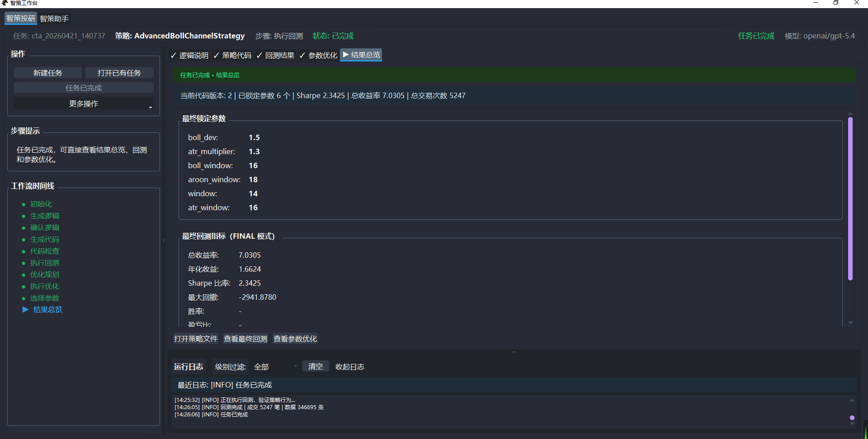Open the 策略代码 step tab
The height and width of the screenshot is (439, 868).
click(232, 55)
